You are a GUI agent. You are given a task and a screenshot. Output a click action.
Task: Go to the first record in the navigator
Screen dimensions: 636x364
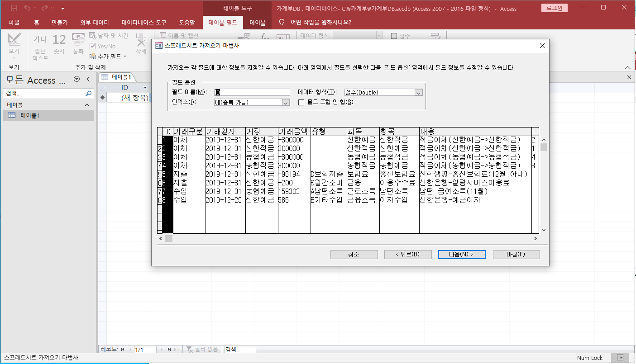tap(123, 350)
